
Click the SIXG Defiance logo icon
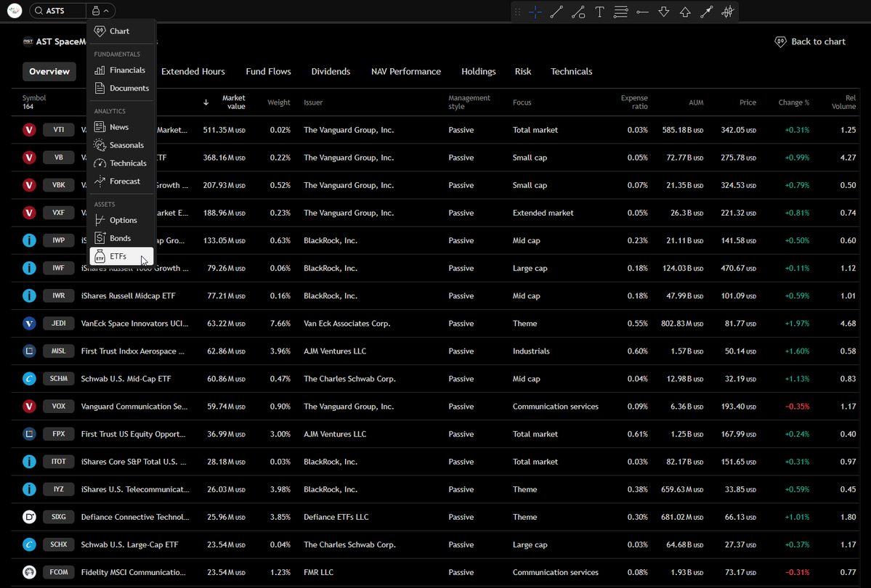coord(30,517)
